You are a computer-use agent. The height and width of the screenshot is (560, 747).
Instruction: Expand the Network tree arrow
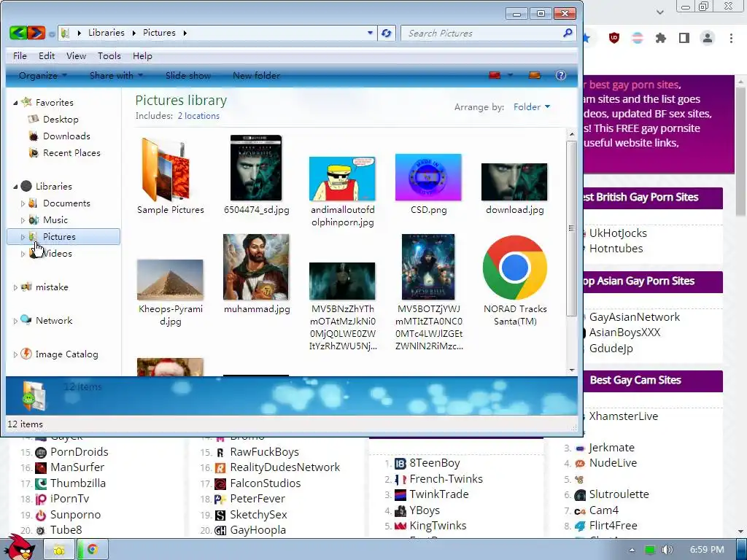pyautogui.click(x=15, y=321)
